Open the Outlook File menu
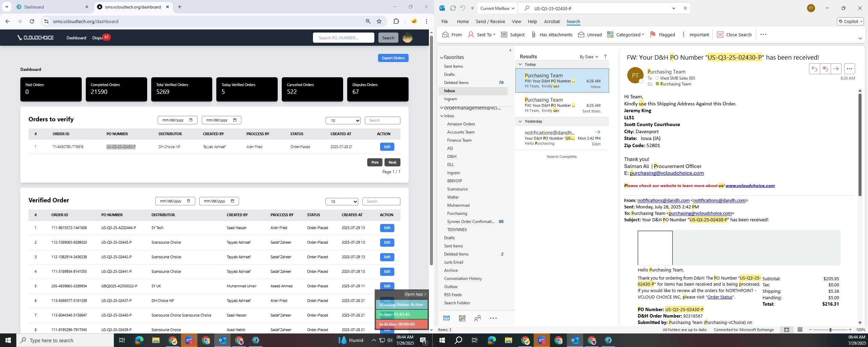868x347 pixels. coord(444,21)
